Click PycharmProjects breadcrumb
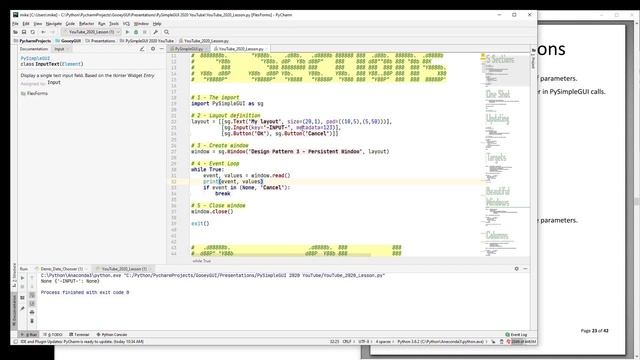This screenshot has width=640, height=360. pos(32,41)
